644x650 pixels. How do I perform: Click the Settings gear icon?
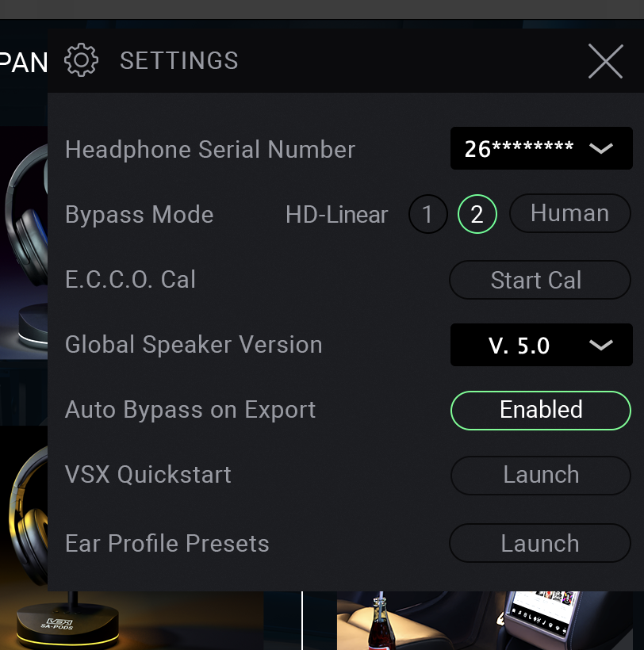tap(81, 60)
